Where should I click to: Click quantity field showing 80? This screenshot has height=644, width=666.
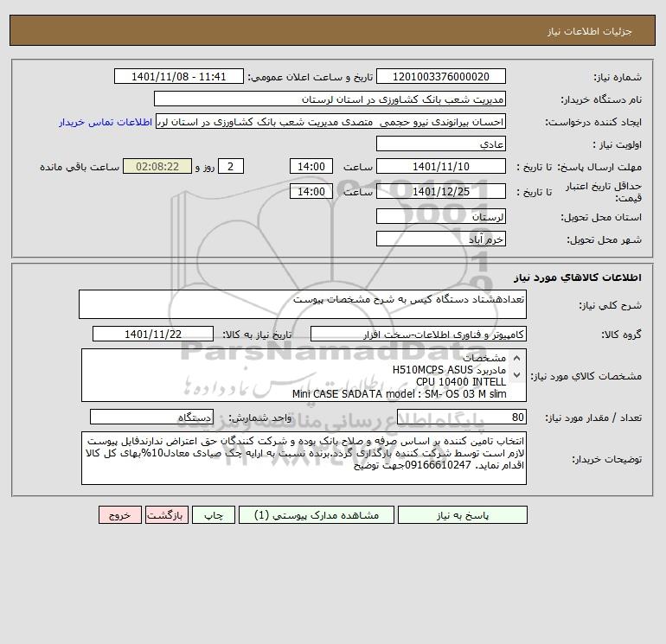click(x=462, y=417)
